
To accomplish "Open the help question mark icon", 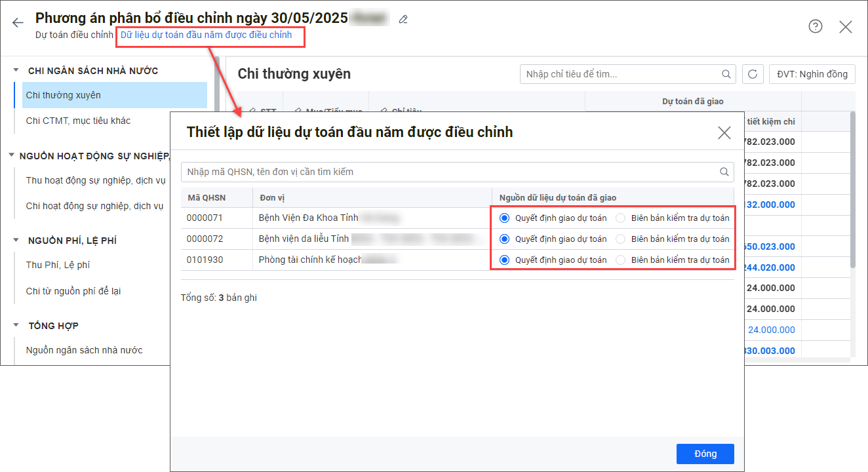I will point(815,26).
